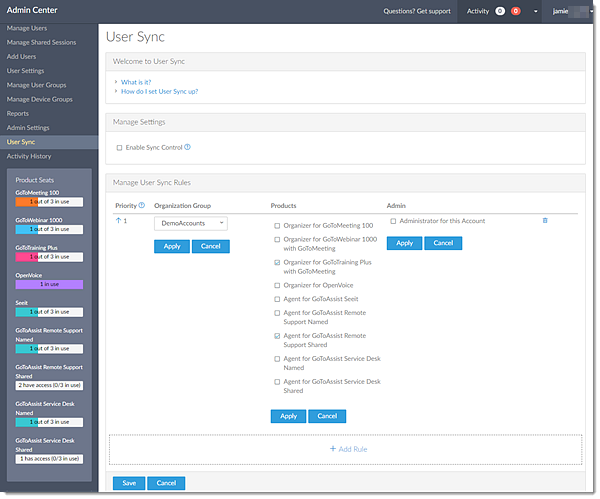Expand How do I set User Sync up?
The image size is (600, 499).
click(160, 91)
